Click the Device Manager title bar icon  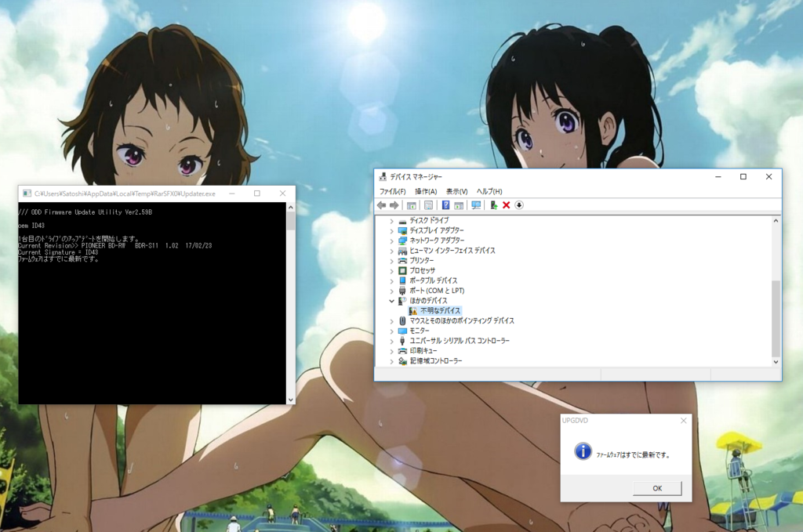[383, 177]
